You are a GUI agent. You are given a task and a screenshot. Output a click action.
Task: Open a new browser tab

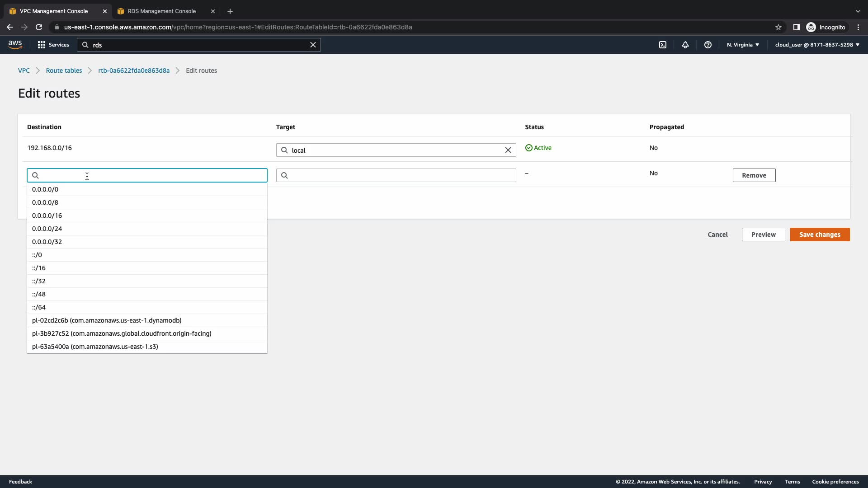tap(230, 11)
